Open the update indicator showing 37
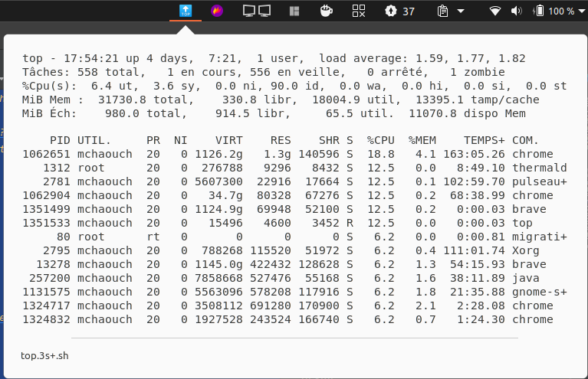Viewport: 588px width, 379px height. (x=399, y=11)
